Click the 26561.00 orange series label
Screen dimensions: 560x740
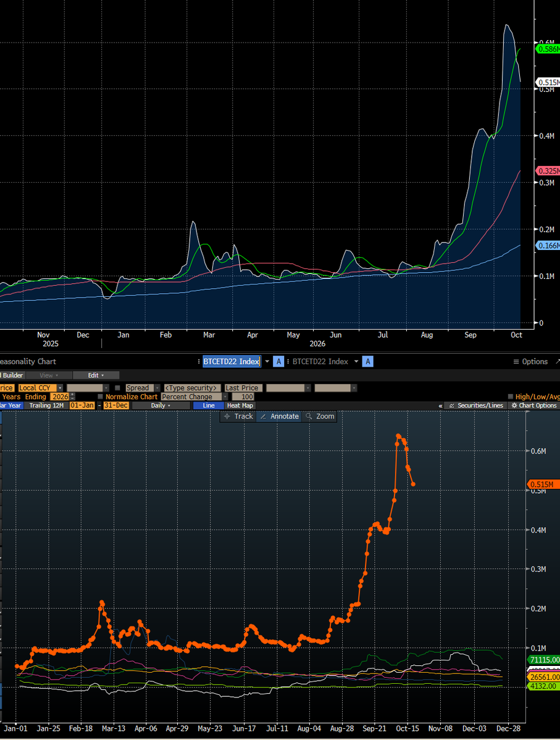point(543,677)
